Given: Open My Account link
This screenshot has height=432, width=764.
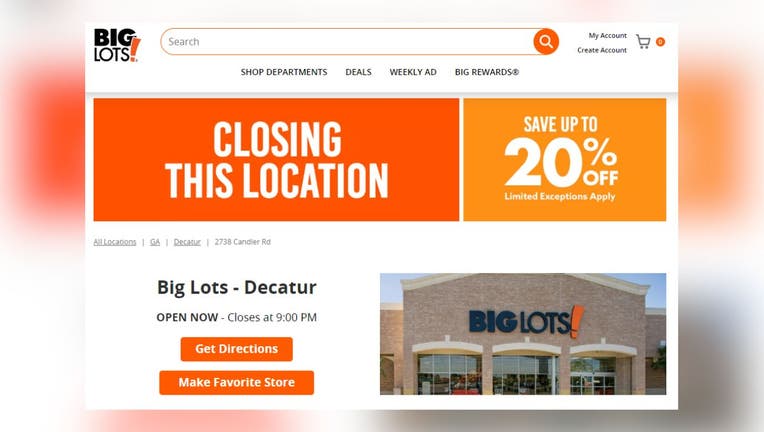Looking at the screenshot, I should point(607,36).
